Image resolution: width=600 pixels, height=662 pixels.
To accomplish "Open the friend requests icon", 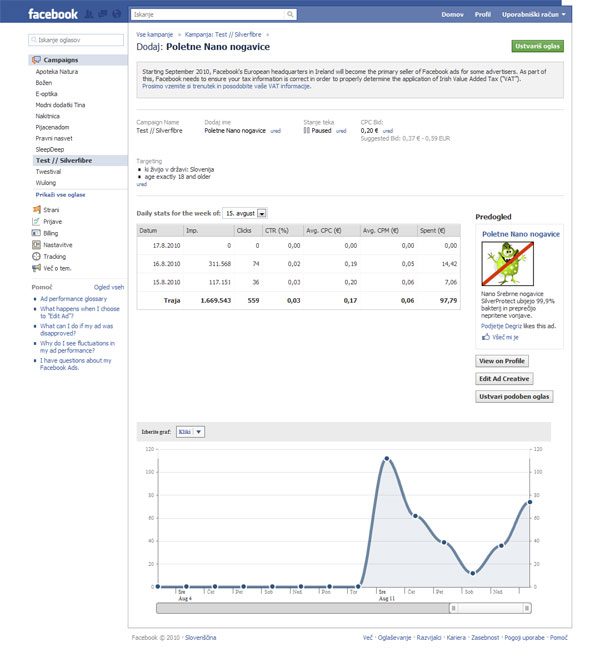I will pos(89,14).
